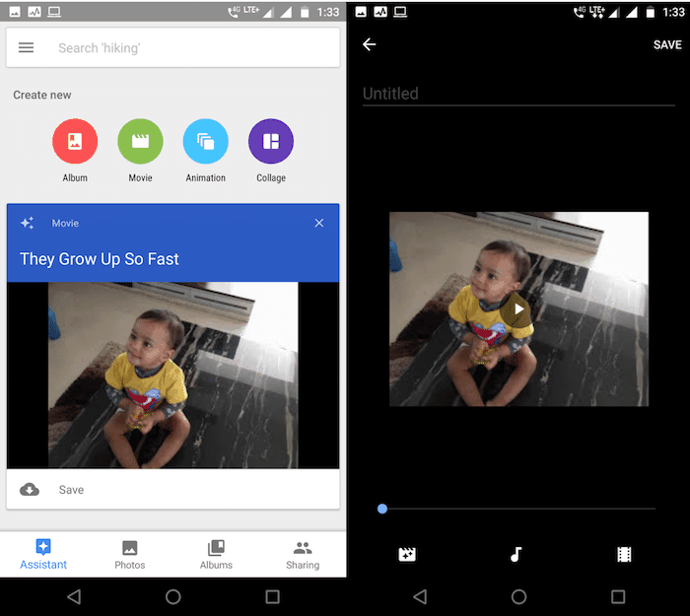Move the movie playback slider handle

coord(382,509)
